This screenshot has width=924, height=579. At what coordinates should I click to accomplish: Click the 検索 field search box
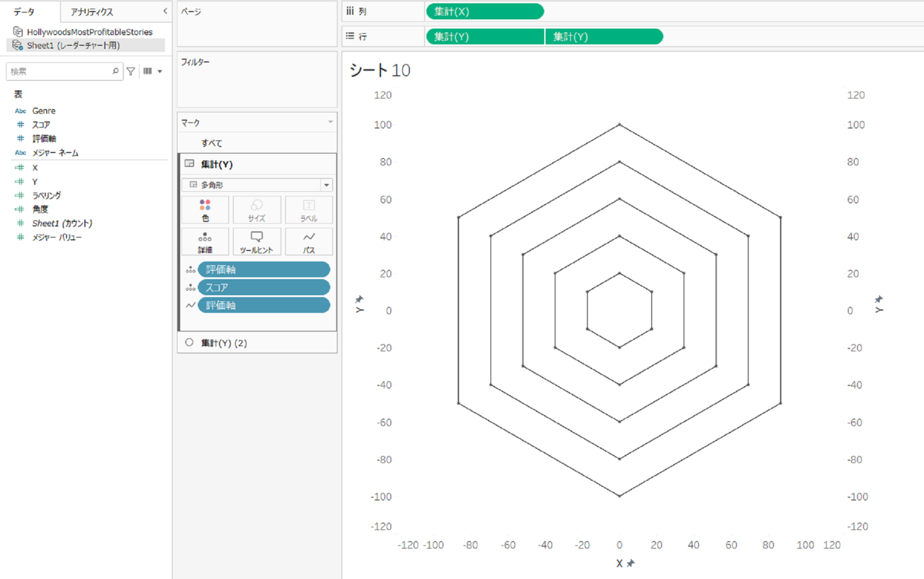point(59,71)
